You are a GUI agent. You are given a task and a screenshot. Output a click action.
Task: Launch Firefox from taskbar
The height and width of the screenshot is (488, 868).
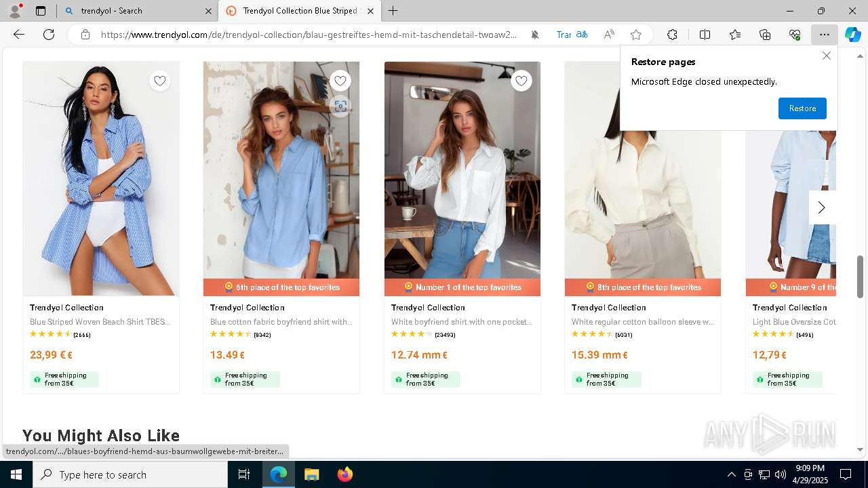pos(344,474)
